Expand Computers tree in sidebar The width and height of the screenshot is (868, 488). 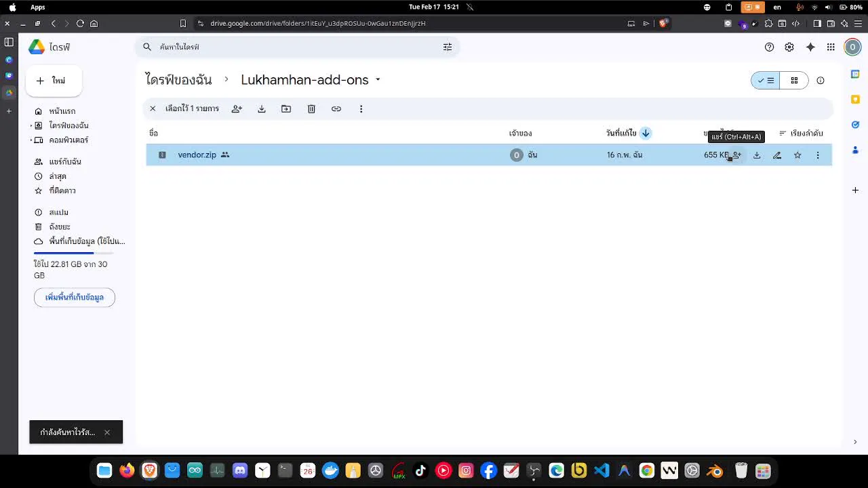coord(31,140)
